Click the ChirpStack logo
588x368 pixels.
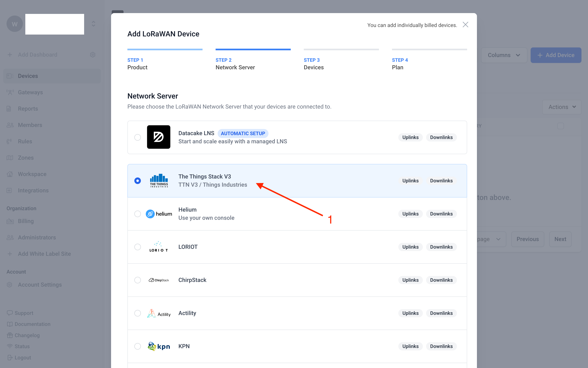(159, 280)
